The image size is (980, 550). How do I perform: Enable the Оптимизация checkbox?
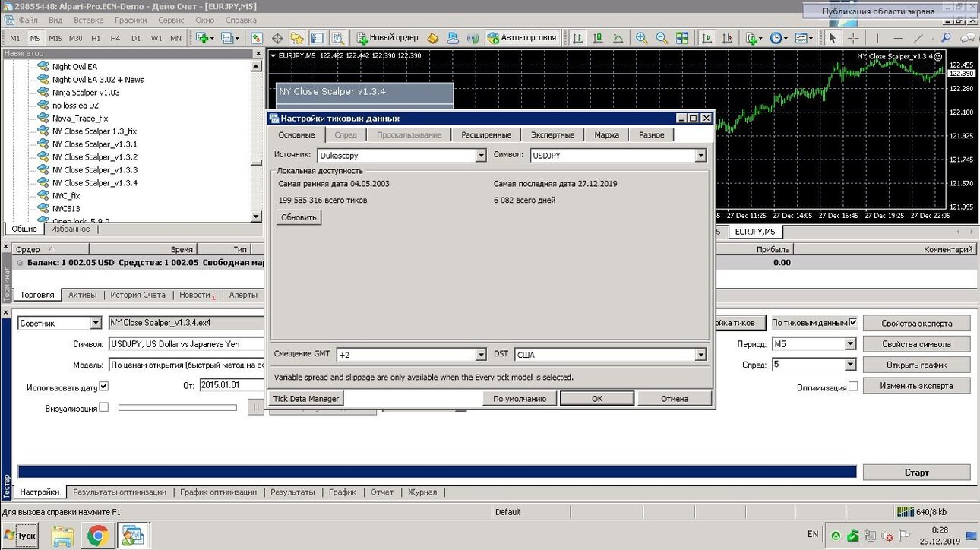[853, 386]
